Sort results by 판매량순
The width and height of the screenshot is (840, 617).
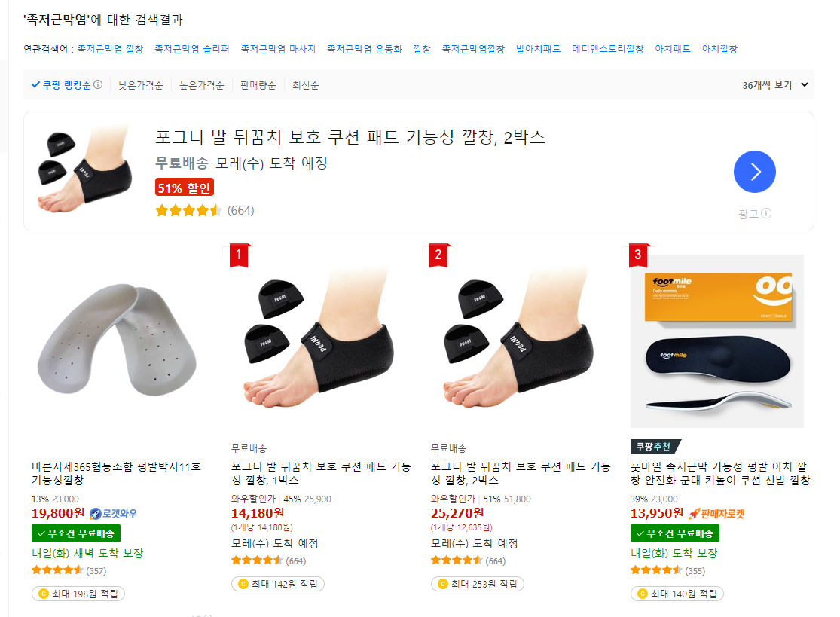[258, 85]
